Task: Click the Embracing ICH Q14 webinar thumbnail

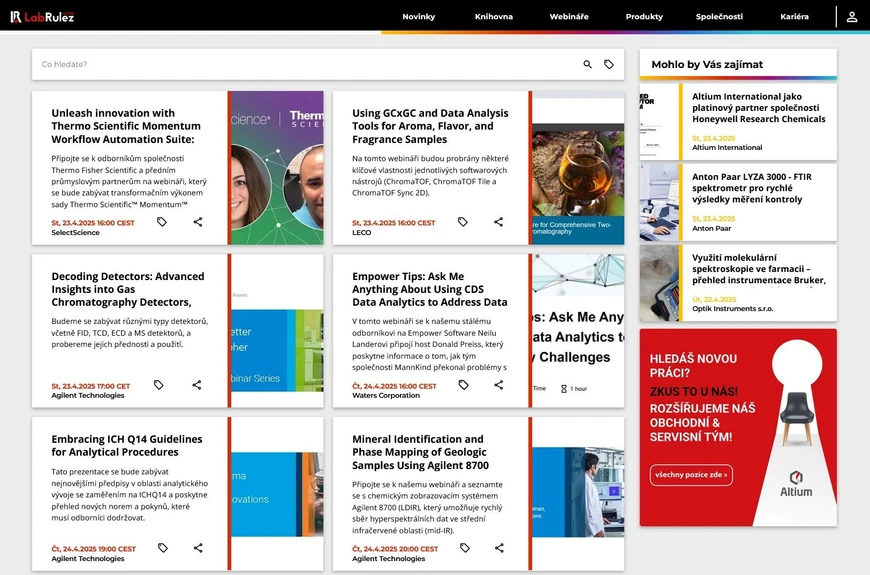Action: point(277,494)
